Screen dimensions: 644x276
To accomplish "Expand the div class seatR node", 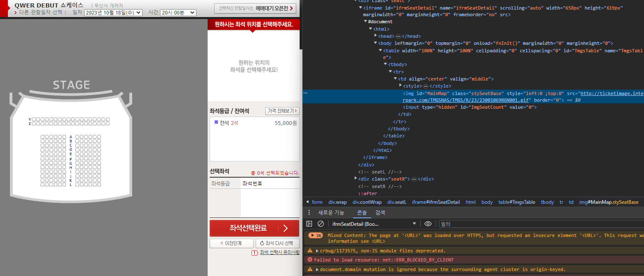I will [x=356, y=179].
